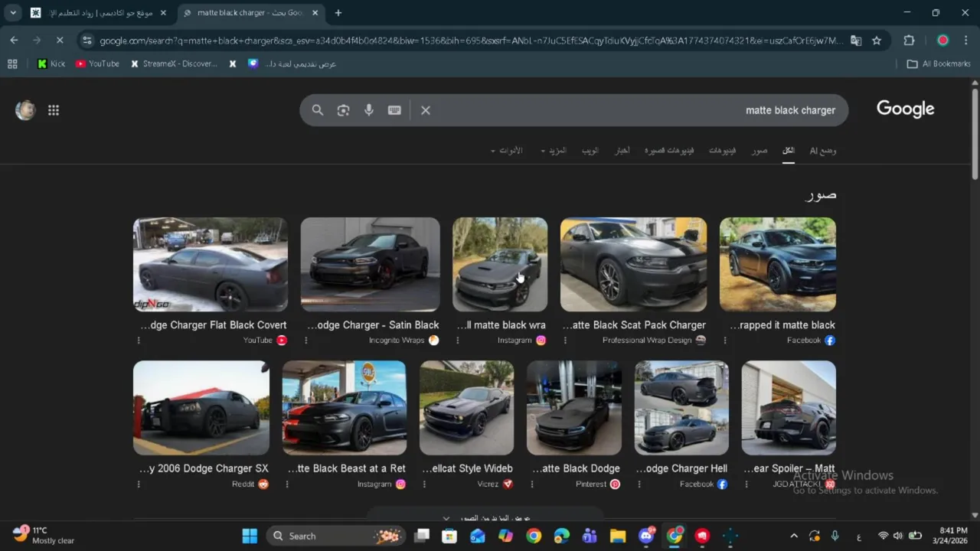Click the Google search magnifier icon

(317, 110)
